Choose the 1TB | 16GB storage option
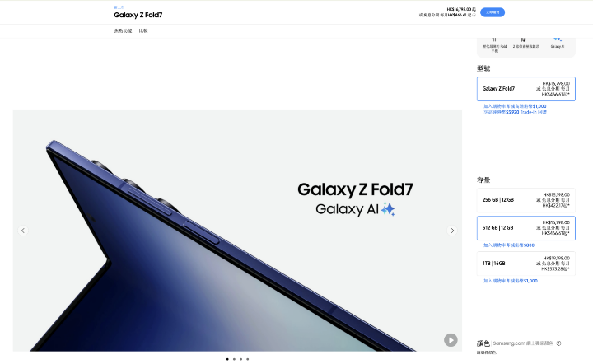Image resolution: width=593 pixels, height=364 pixels. [526, 264]
